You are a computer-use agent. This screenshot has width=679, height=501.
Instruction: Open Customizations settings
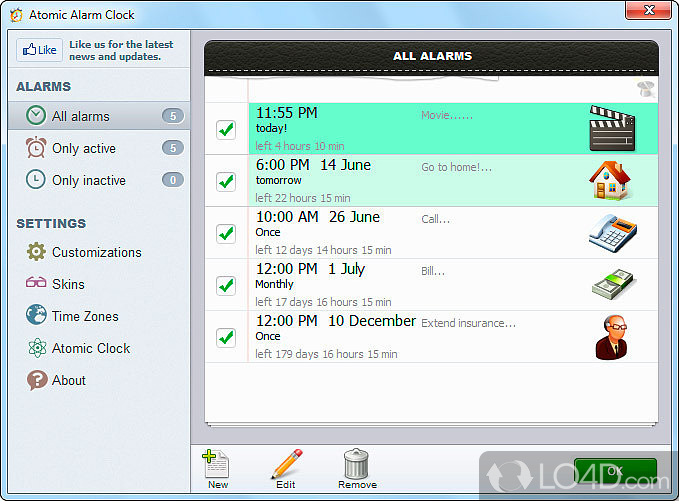(x=97, y=252)
